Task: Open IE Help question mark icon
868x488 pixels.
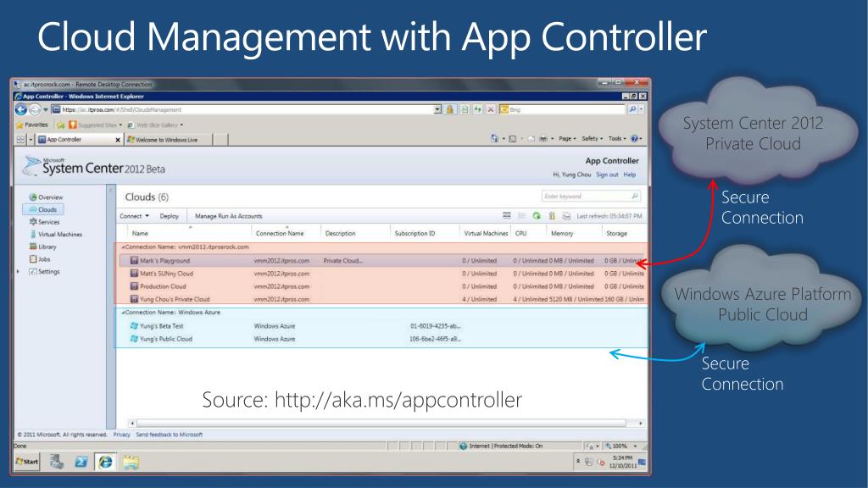Action: tap(635, 139)
